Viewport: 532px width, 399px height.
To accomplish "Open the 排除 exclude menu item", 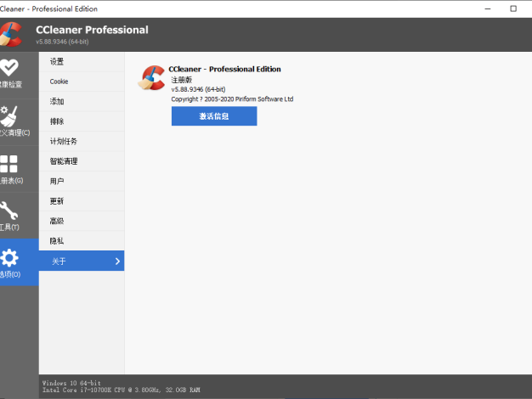I will 82,121.
